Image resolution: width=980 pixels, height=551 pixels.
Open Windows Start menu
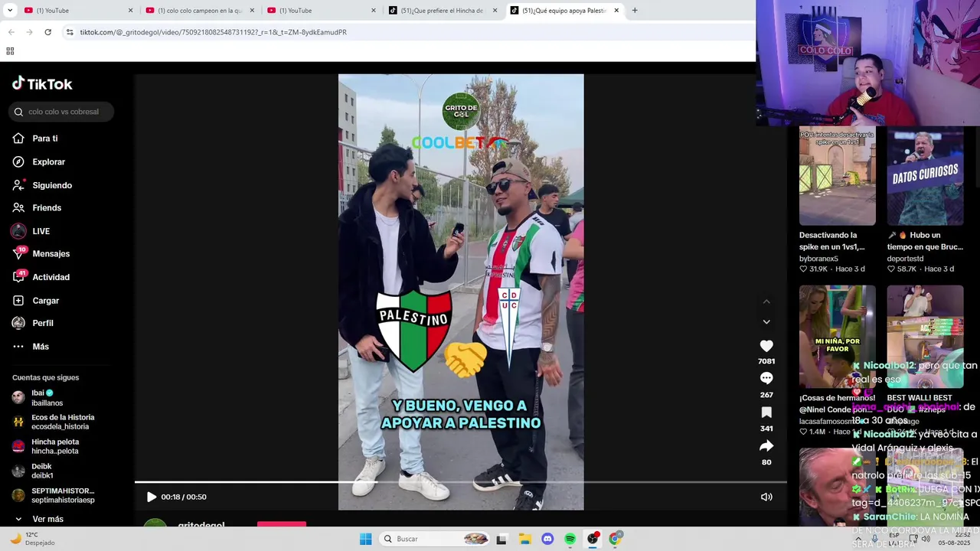point(366,539)
